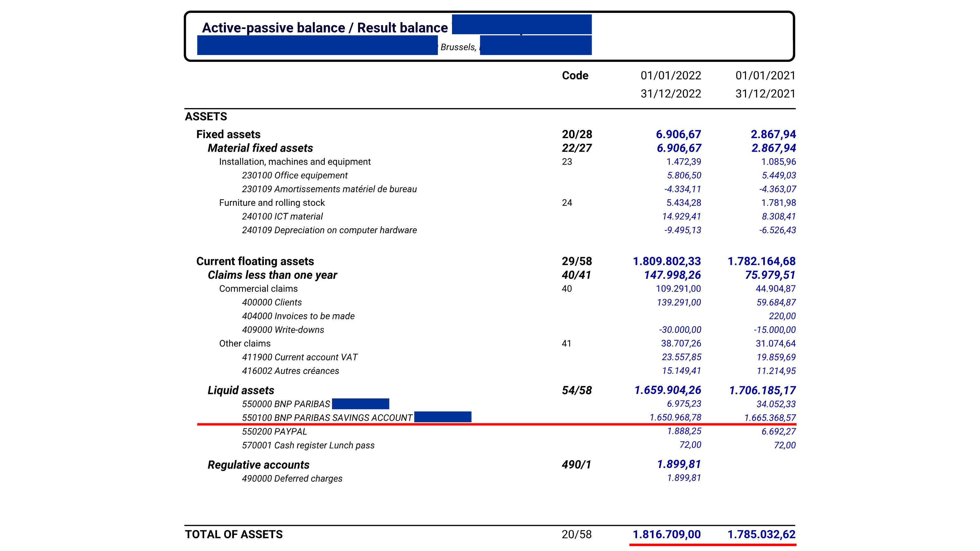Select value 14.929,41
This screenshot has width=980, height=551.
tap(681, 216)
